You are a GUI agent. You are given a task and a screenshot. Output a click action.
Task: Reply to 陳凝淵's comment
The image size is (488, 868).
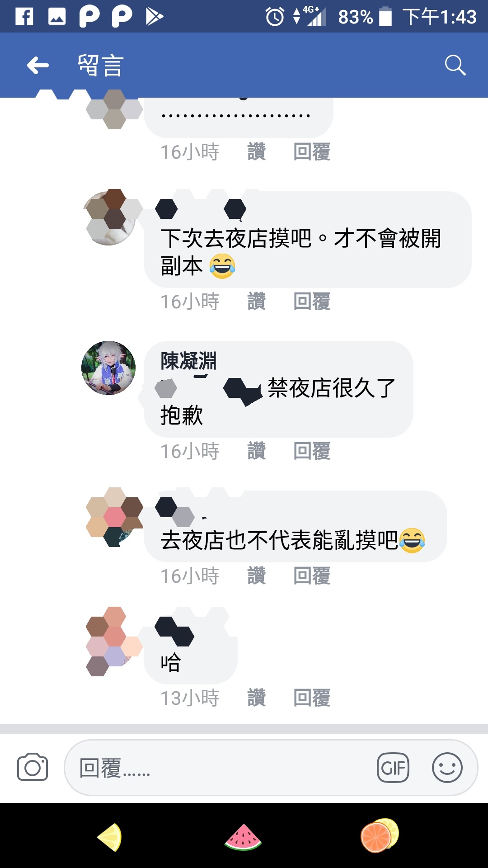312,451
